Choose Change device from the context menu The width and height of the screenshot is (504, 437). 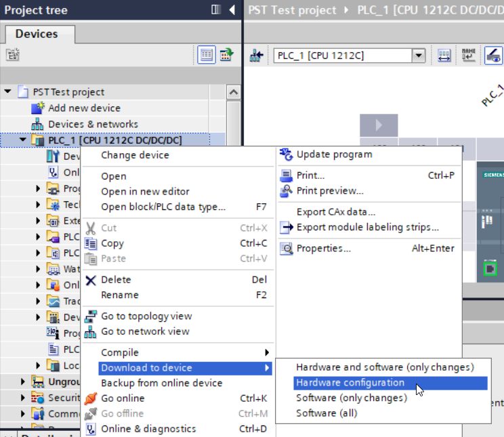tap(135, 155)
